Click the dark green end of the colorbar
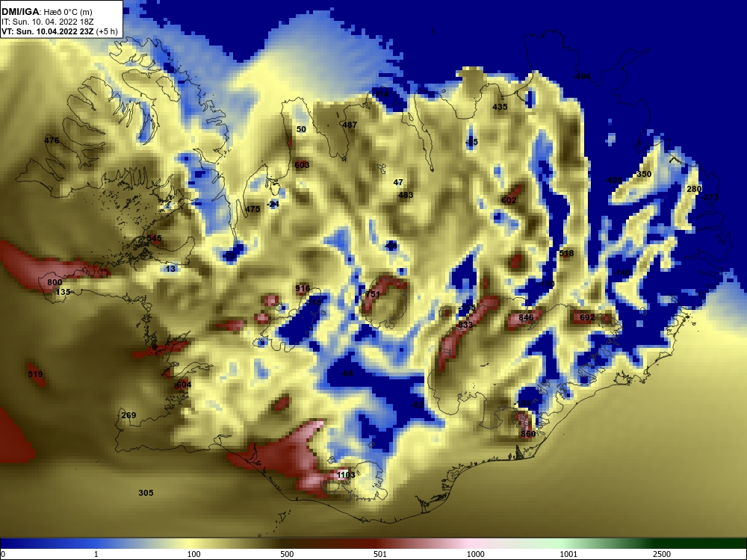 [701, 544]
